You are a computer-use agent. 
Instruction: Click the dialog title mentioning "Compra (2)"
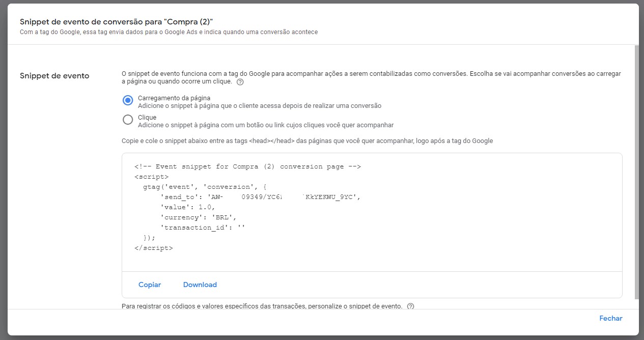116,22
